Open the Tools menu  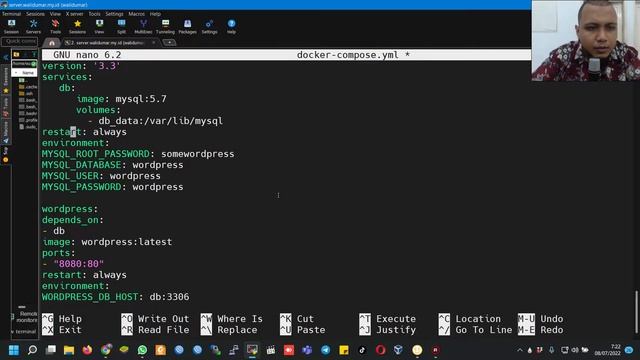click(94, 14)
